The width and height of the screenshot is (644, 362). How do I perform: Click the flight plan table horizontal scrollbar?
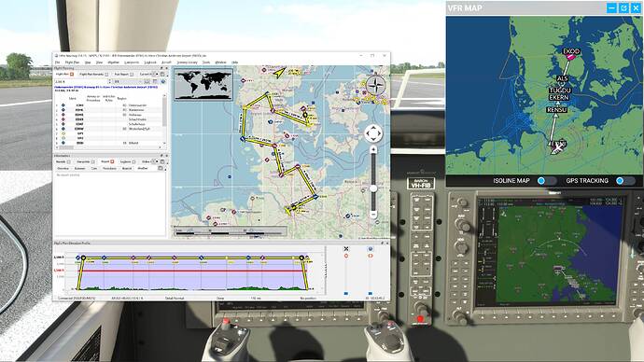point(65,147)
